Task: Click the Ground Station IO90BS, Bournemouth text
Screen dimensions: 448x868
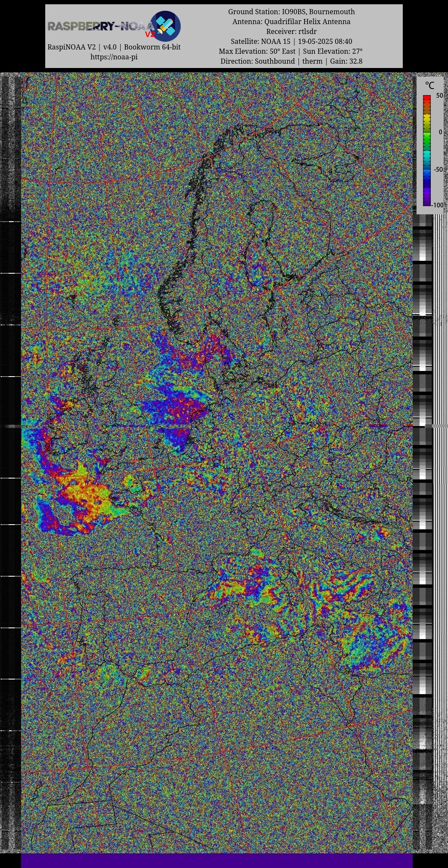Action: click(x=291, y=12)
